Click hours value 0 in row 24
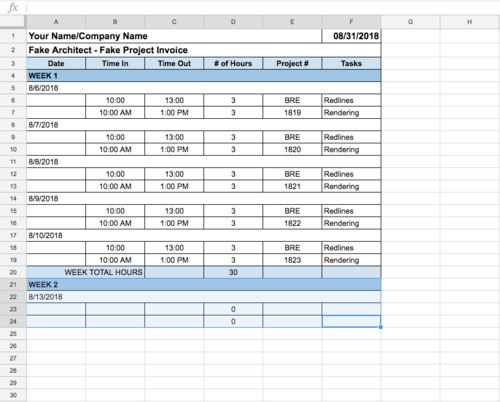The height and width of the screenshot is (402, 500). 233,321
